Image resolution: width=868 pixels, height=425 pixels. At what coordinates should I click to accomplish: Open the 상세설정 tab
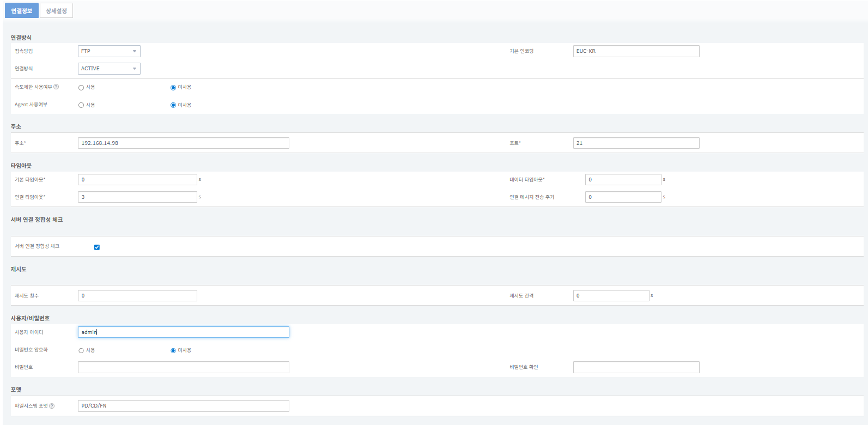click(56, 11)
